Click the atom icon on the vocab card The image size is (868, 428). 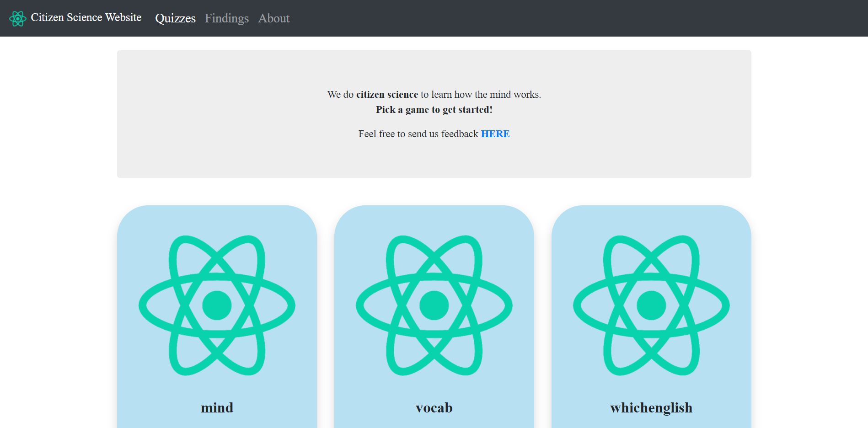434,305
